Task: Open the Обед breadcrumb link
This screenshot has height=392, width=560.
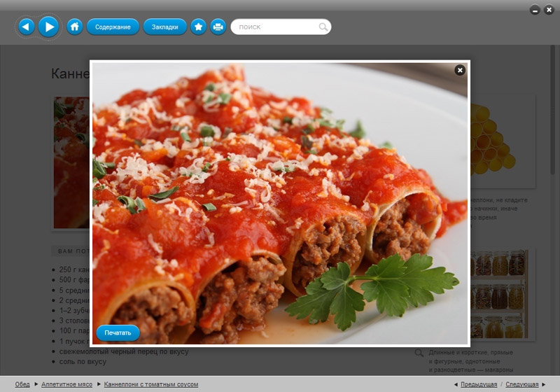Action: tap(22, 384)
